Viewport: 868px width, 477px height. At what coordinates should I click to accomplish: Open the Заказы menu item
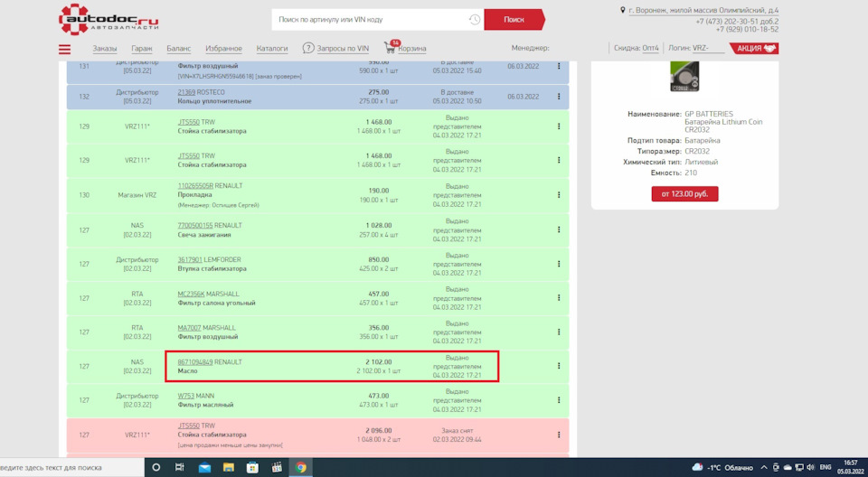pyautogui.click(x=105, y=48)
